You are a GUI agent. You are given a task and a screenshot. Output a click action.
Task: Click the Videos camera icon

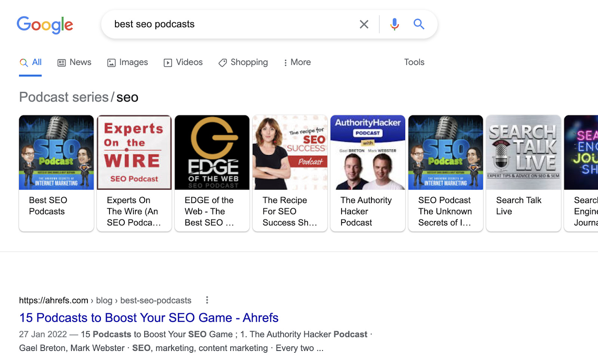coord(168,62)
